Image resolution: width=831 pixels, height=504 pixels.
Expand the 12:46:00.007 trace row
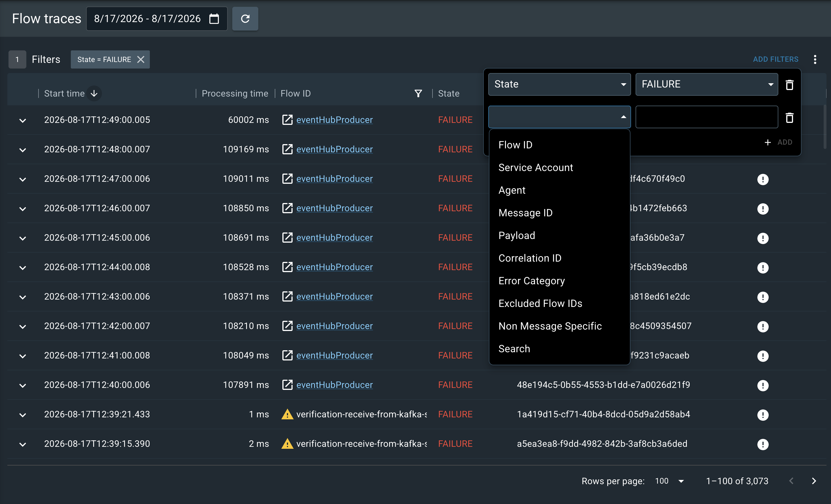[x=23, y=209]
